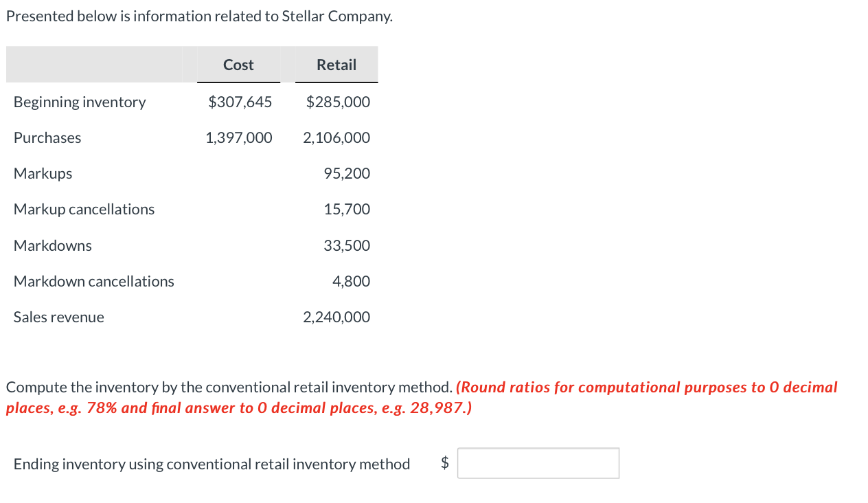Screen dimensions: 868x503
Task: Click the Markdowns row label
Action: (52, 245)
